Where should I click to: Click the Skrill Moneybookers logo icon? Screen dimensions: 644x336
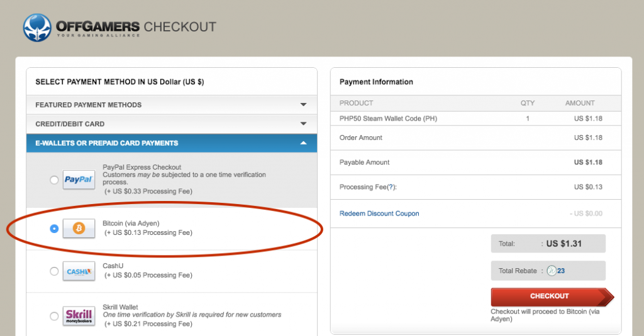pyautogui.click(x=79, y=316)
